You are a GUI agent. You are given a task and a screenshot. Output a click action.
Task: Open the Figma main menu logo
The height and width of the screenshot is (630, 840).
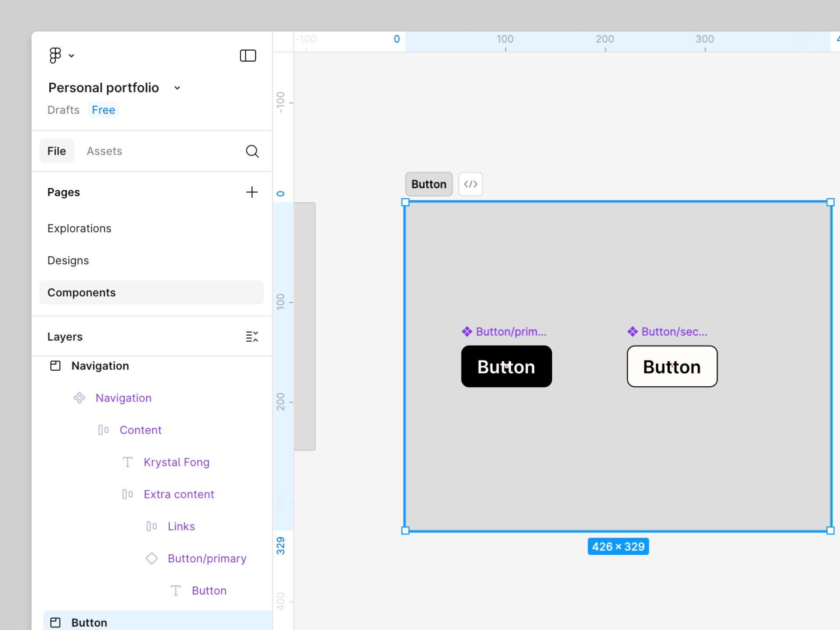(x=55, y=56)
